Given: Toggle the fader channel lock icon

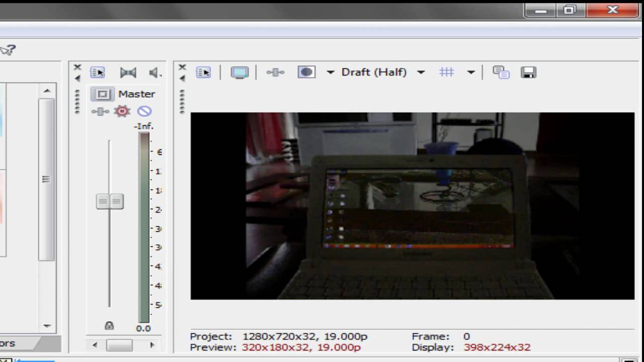Looking at the screenshot, I should (x=109, y=325).
